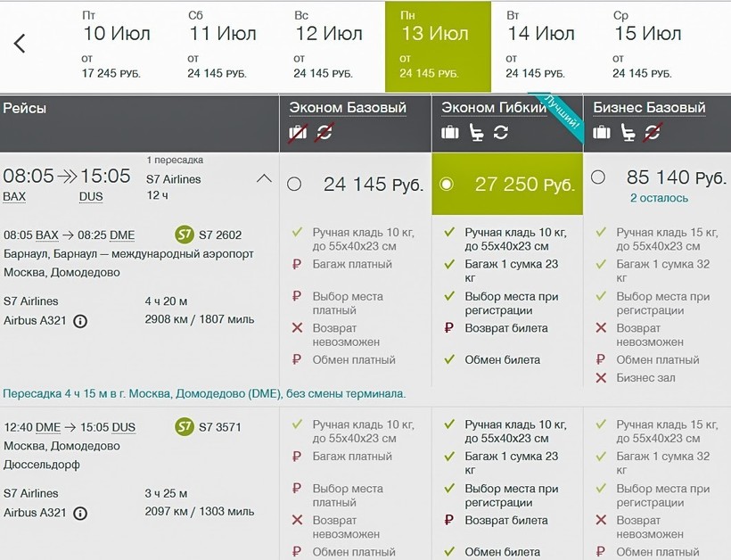Click the BAX departure airport code link

(14, 197)
